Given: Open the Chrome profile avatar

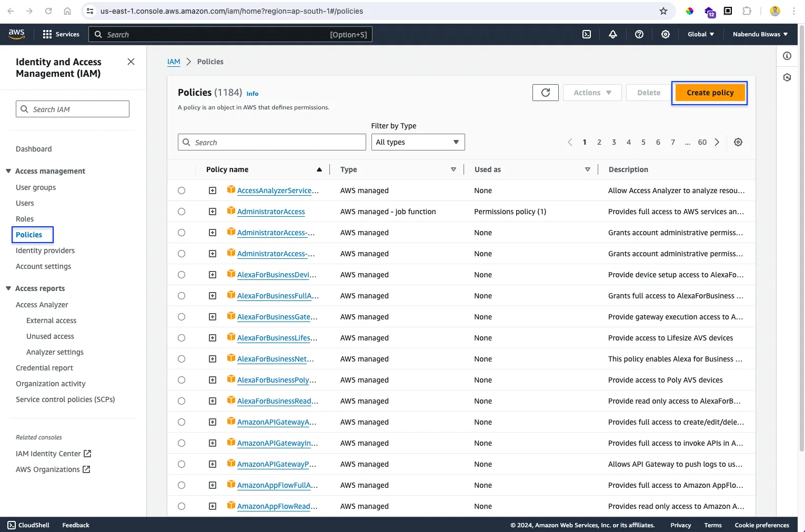Looking at the screenshot, I should [775, 11].
